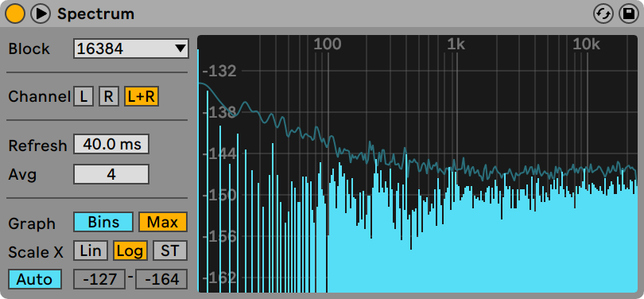Image resolution: width=644 pixels, height=299 pixels.
Task: Click the unfold device play triangle icon
Action: [x=41, y=14]
